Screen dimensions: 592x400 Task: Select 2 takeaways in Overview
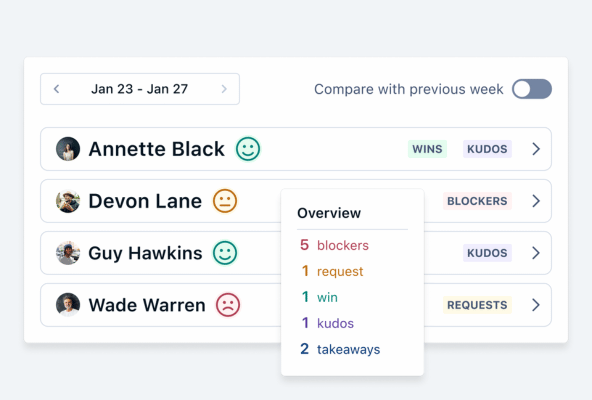tap(340, 349)
